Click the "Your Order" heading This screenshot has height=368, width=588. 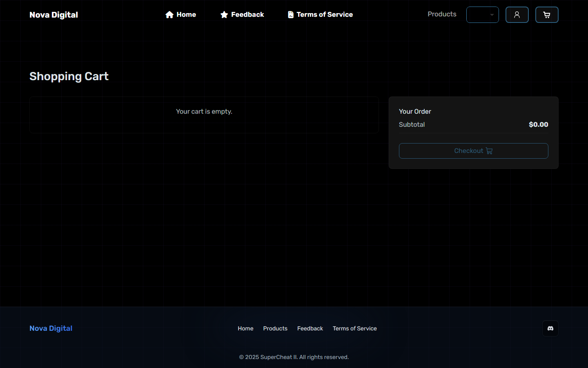click(x=415, y=112)
